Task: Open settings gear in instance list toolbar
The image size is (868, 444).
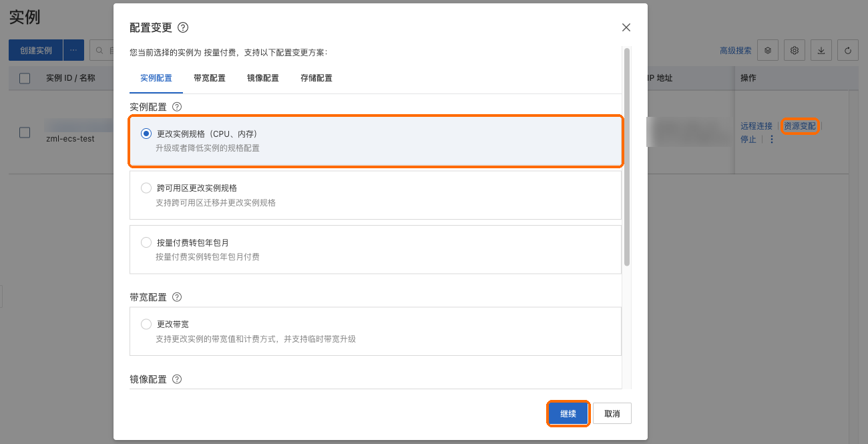Action: 795,50
